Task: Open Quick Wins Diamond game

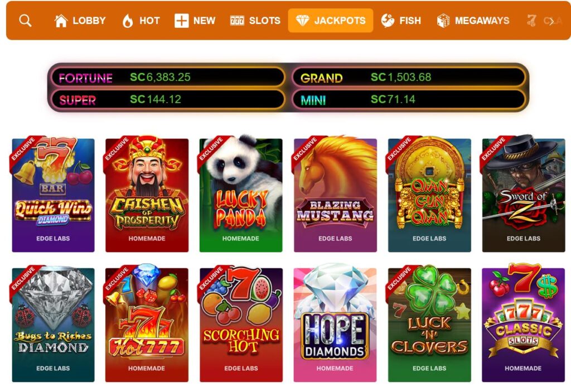Action: (53, 195)
